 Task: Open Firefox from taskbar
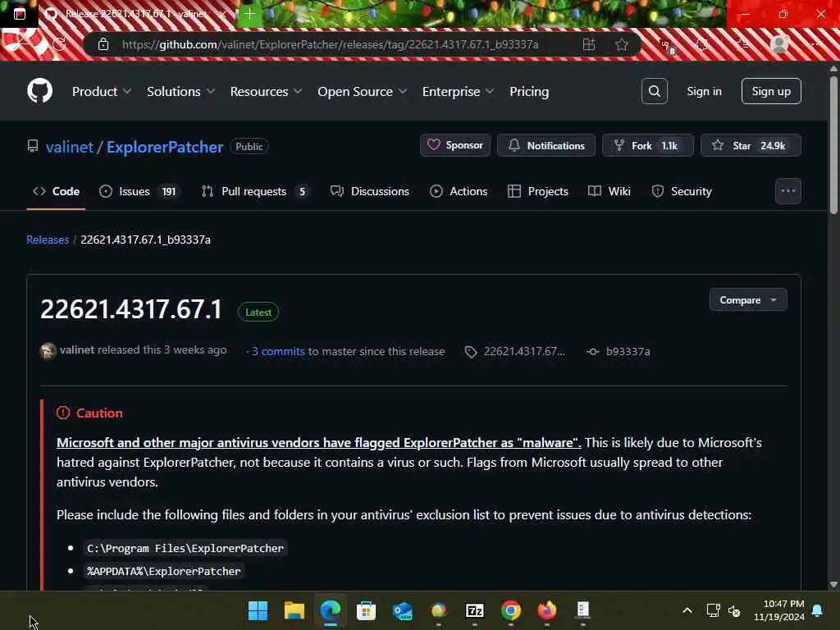[x=547, y=610]
